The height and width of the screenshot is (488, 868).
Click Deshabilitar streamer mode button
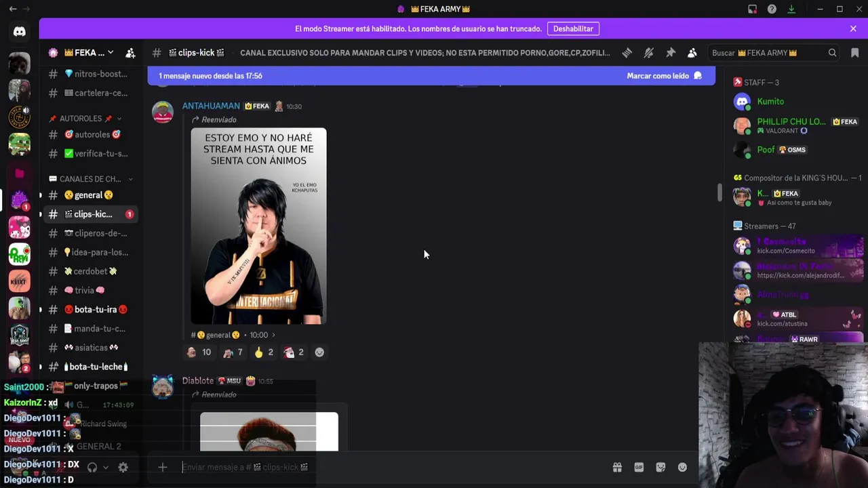click(573, 28)
